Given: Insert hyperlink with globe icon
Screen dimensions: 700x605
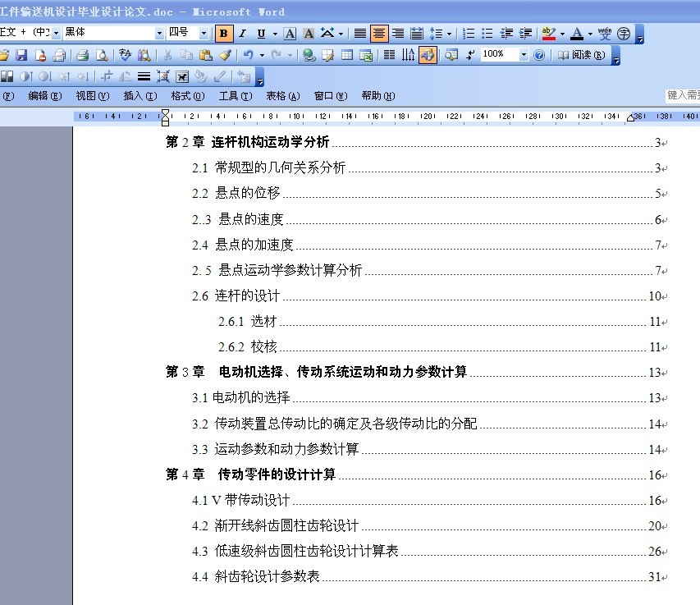Looking at the screenshot, I should pyautogui.click(x=309, y=55).
